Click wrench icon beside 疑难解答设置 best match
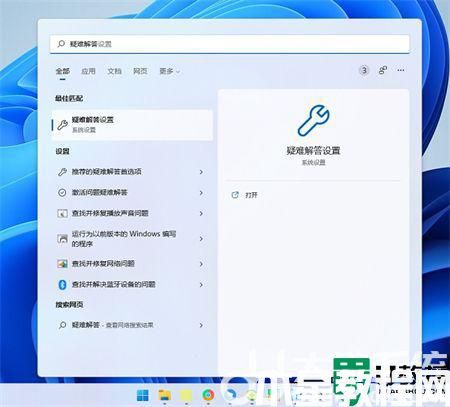Viewport: 450px width, 407px height. 62,125
